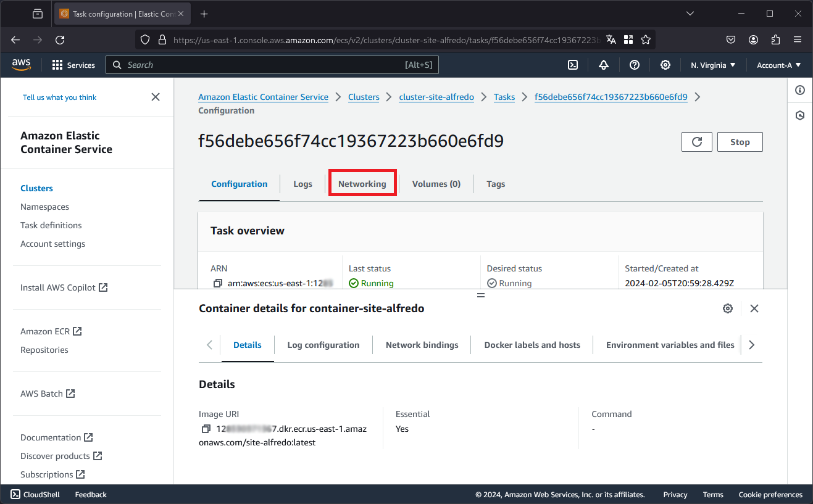Image resolution: width=813 pixels, height=504 pixels.
Task: Open the task ID breadcrumb link
Action: pyautogui.click(x=611, y=97)
